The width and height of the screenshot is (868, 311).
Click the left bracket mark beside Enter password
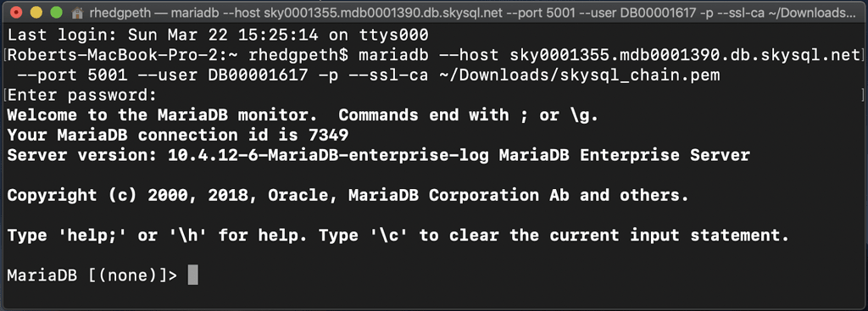(5, 96)
